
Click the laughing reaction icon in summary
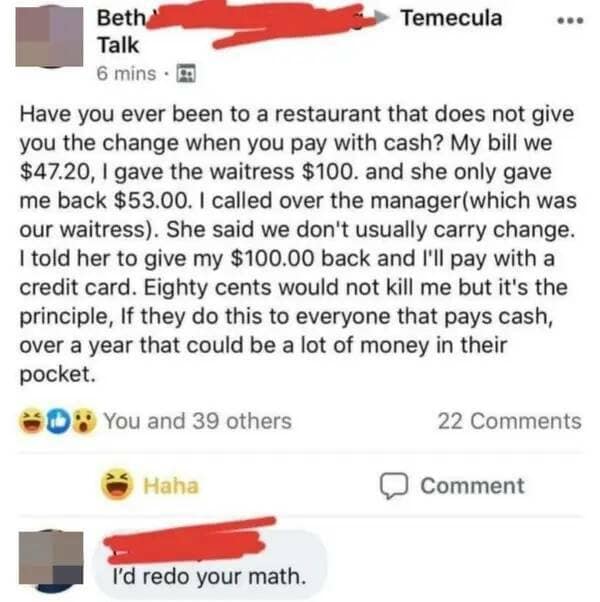[x=32, y=421]
